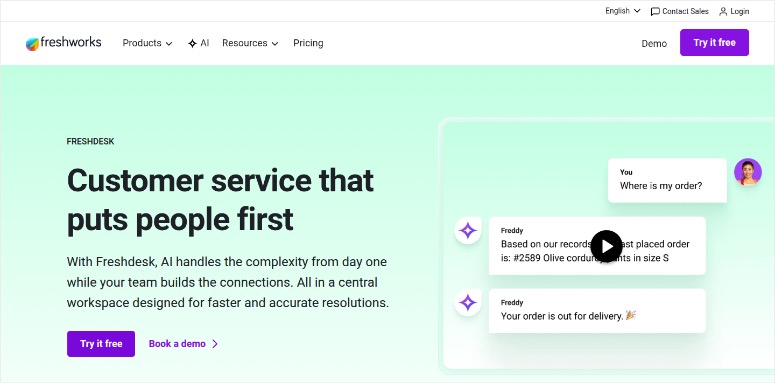
Task: Open the English language dropdown
Action: coord(623,11)
